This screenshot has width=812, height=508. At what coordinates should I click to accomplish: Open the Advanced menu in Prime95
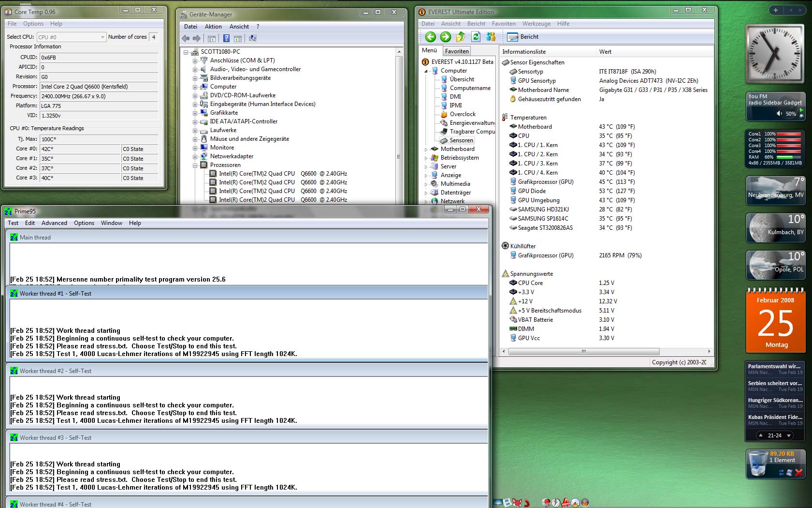tap(54, 223)
